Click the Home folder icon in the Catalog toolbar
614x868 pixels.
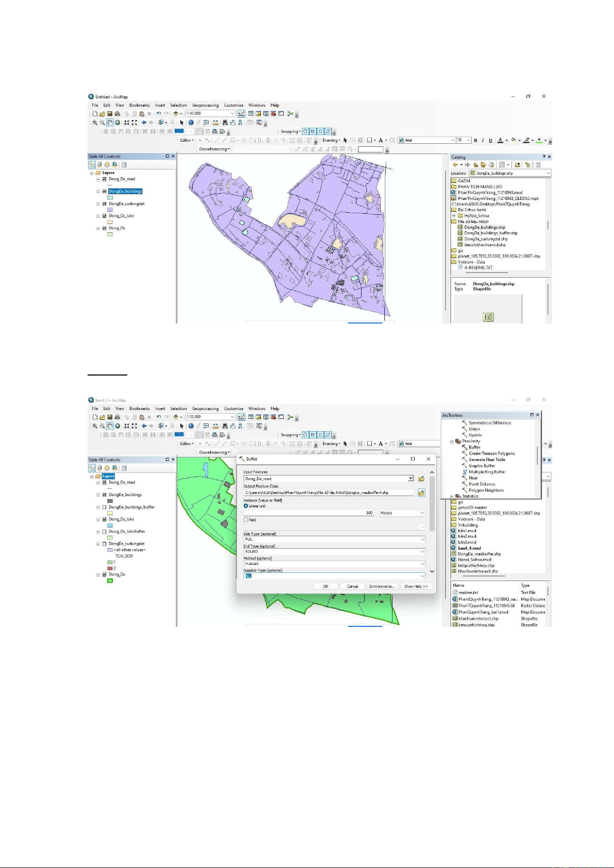click(483, 165)
